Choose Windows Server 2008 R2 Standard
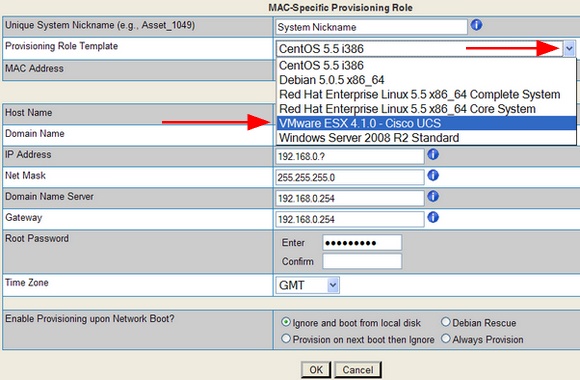580x380 pixels. 426,138
